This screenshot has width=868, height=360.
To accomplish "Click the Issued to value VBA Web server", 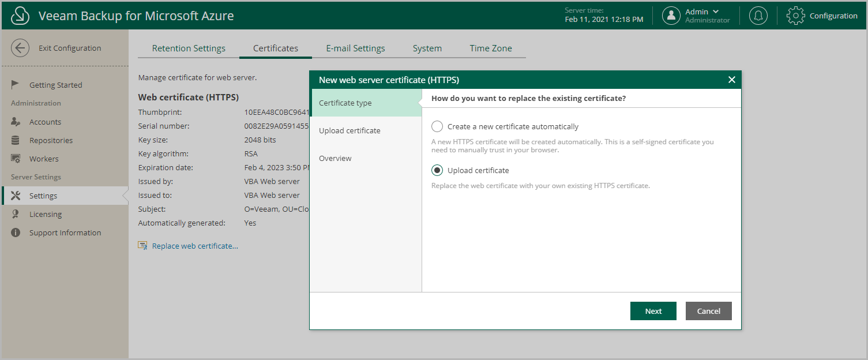I will (272, 195).
